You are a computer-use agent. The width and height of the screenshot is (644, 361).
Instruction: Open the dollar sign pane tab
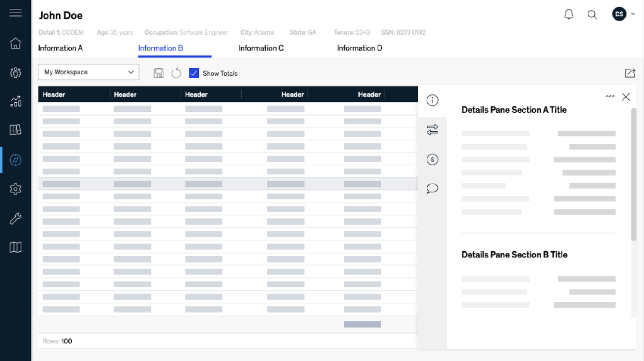[432, 159]
